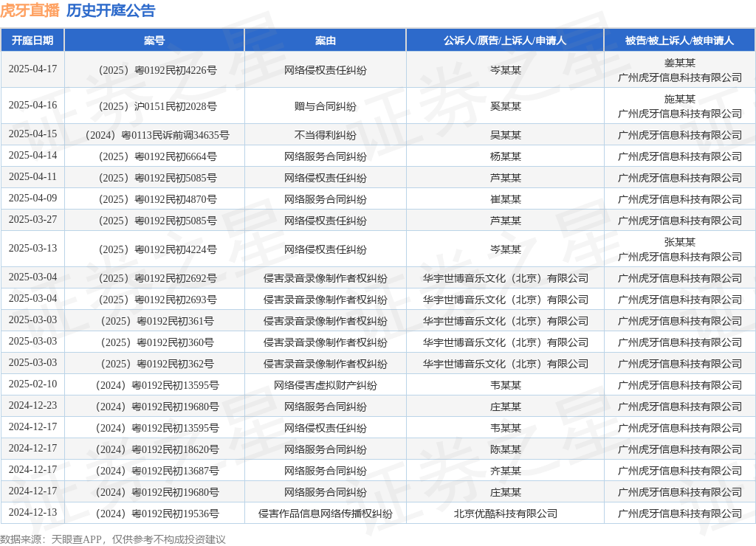Select case number (2024)粤0192民初13687号
Screen dimensions: 756x546
(158, 471)
